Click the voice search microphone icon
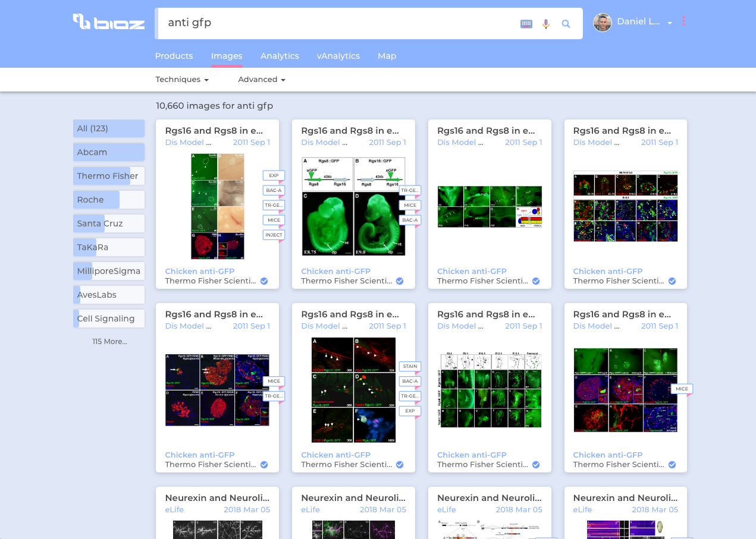This screenshot has width=756, height=539. [x=546, y=23]
